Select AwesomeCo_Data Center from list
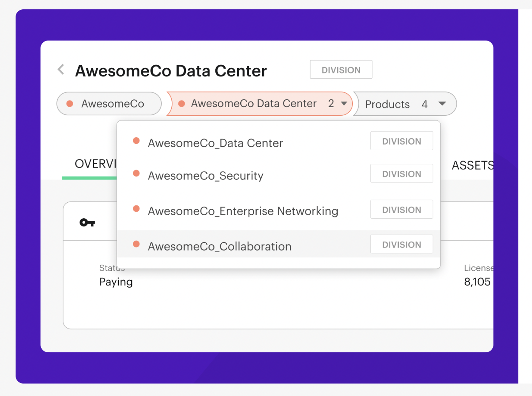The width and height of the screenshot is (532, 396). pyautogui.click(x=215, y=143)
